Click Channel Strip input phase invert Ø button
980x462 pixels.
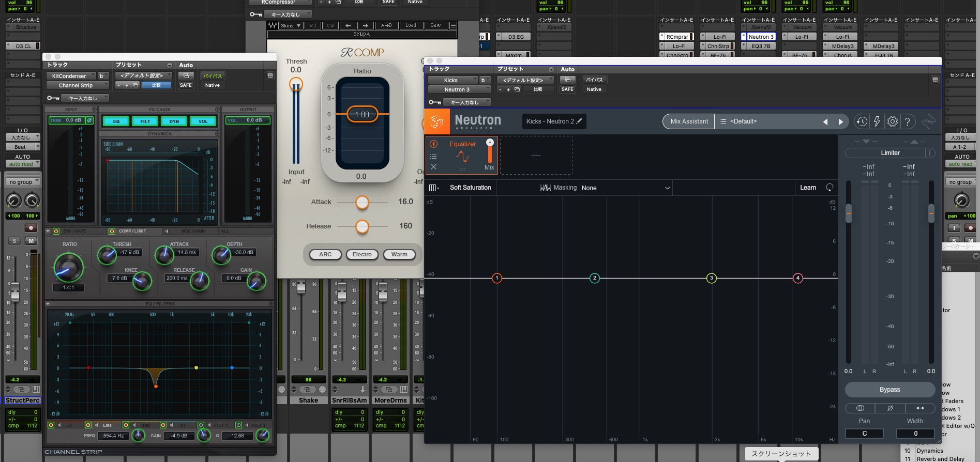tap(89, 120)
